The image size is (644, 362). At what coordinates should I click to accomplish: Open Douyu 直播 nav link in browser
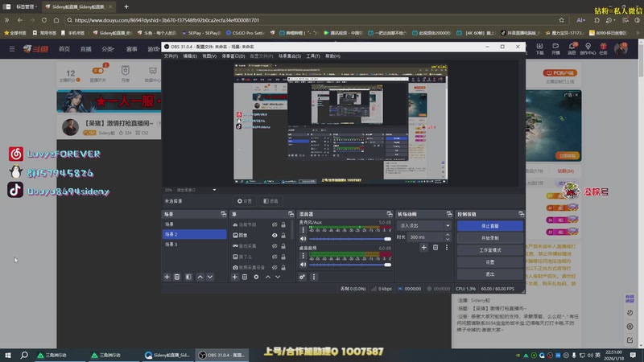click(x=86, y=49)
